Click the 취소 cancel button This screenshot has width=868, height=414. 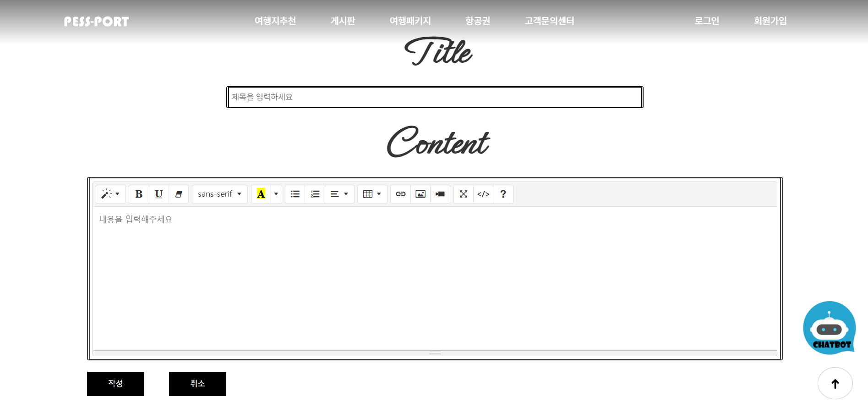tap(197, 384)
